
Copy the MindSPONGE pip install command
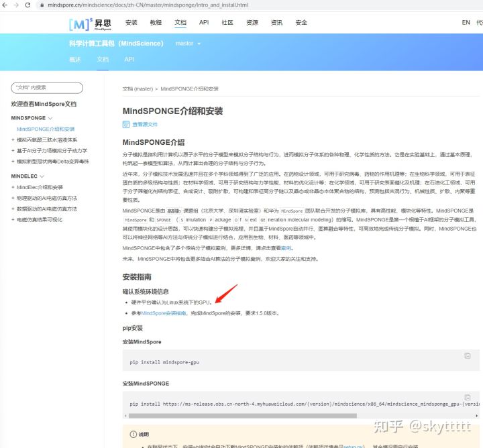tap(468, 397)
